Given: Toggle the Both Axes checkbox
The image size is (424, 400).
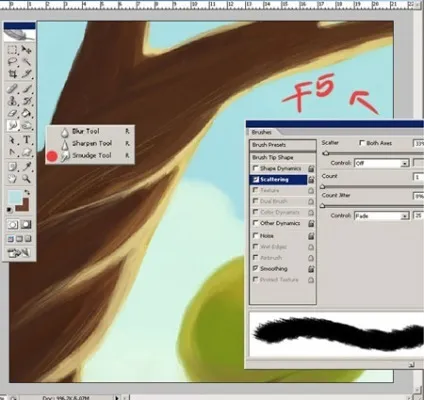Looking at the screenshot, I should tap(362, 143).
